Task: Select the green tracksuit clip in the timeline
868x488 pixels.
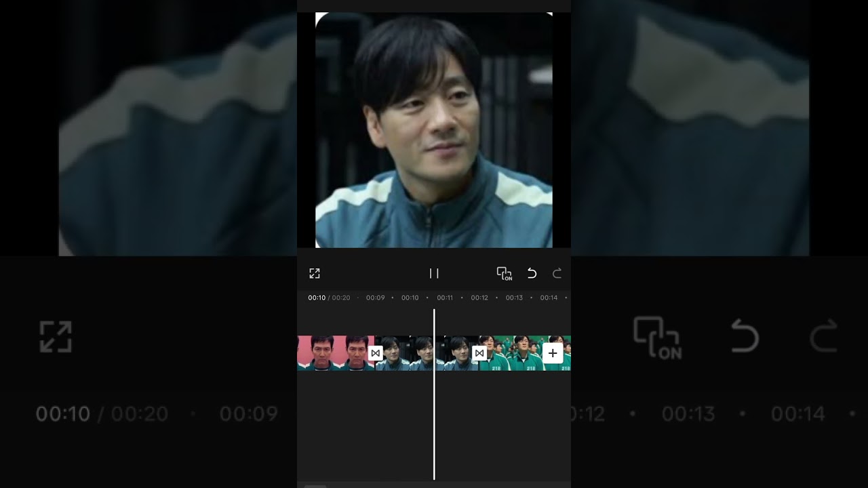Action: pos(526,353)
